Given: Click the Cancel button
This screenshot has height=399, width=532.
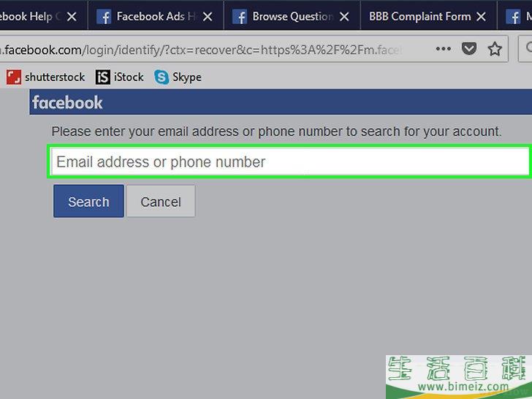Looking at the screenshot, I should [x=161, y=201].
